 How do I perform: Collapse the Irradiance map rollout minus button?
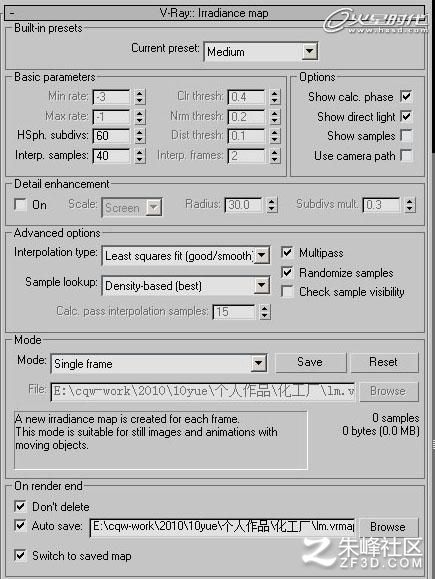click(12, 13)
